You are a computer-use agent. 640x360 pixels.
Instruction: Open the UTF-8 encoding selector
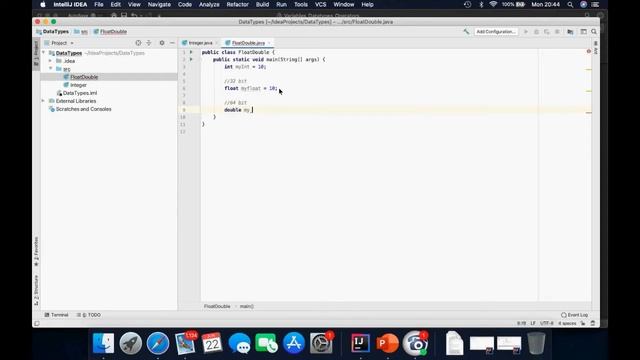coord(547,323)
